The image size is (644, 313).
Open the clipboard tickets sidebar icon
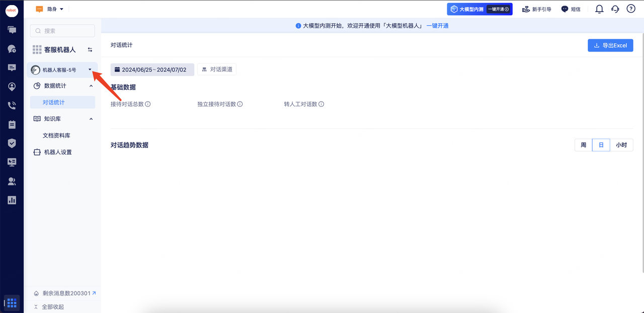tap(12, 124)
